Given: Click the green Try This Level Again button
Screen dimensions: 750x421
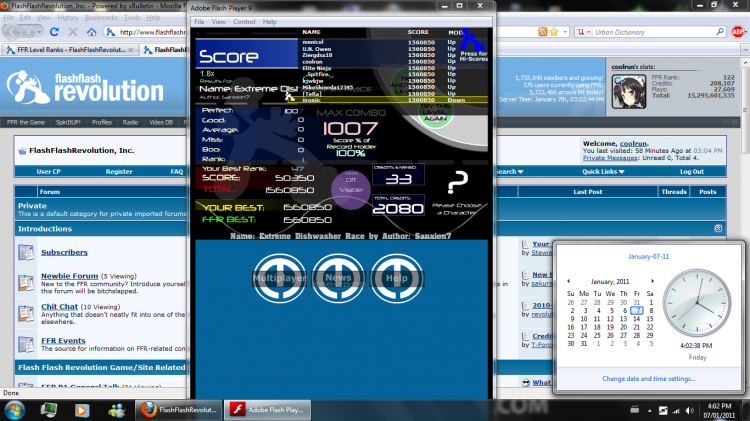Looking at the screenshot, I should click(435, 114).
